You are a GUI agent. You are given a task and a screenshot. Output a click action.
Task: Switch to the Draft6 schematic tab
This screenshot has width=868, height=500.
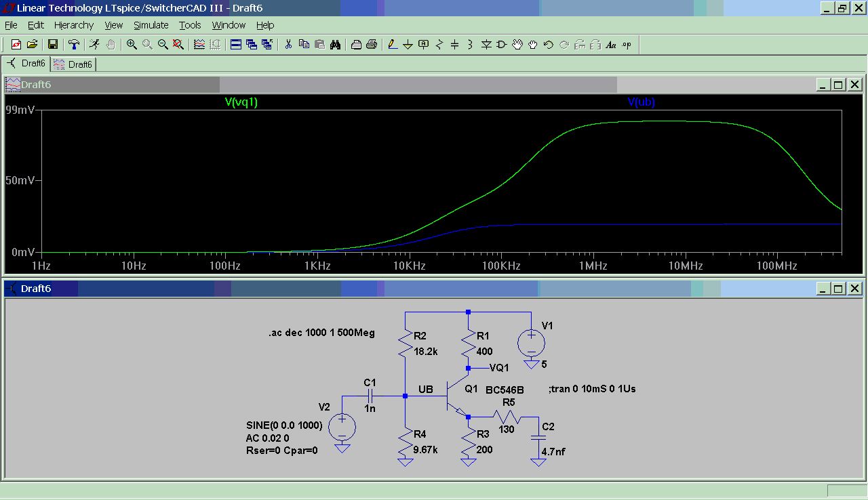coord(26,64)
